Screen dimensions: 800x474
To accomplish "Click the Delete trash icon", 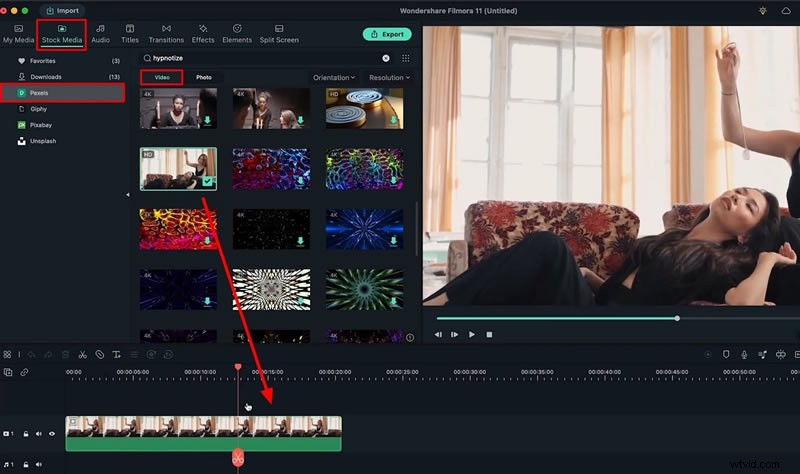I will click(65, 355).
